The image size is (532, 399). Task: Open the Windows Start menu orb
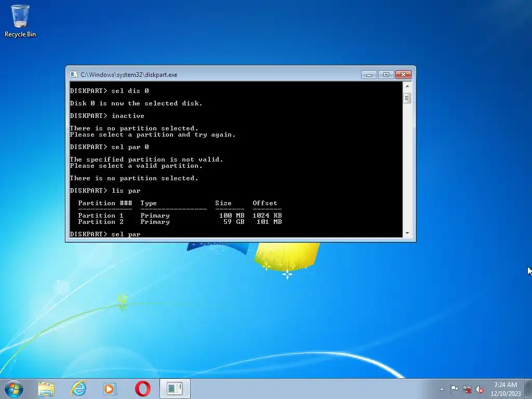(x=14, y=389)
